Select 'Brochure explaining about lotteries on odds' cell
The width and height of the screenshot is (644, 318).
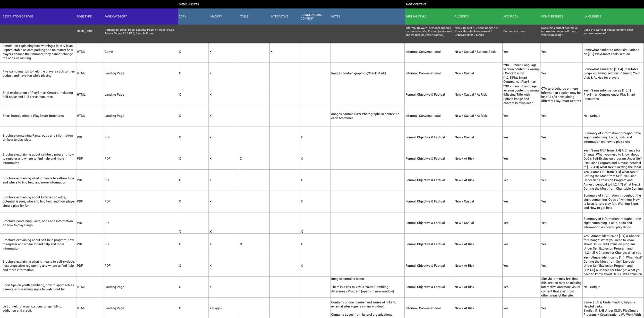pyautogui.click(x=39, y=202)
